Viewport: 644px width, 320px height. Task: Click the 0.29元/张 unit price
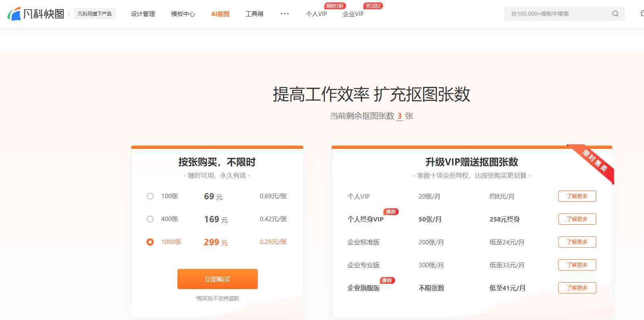[x=273, y=242]
